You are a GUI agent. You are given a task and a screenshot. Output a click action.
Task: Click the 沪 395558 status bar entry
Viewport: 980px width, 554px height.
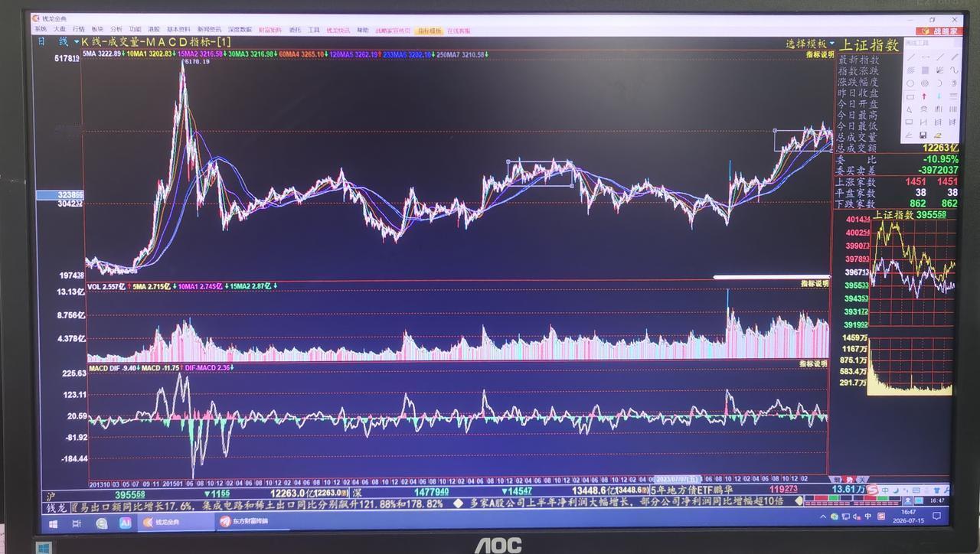pyautogui.click(x=96, y=495)
